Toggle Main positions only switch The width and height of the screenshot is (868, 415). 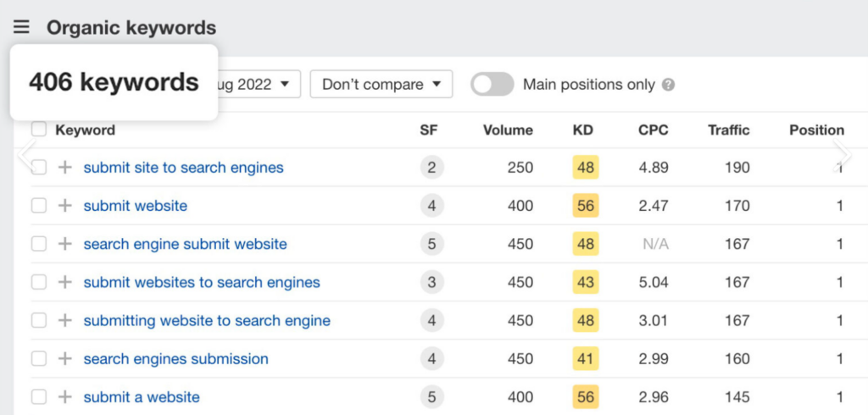pyautogui.click(x=492, y=84)
